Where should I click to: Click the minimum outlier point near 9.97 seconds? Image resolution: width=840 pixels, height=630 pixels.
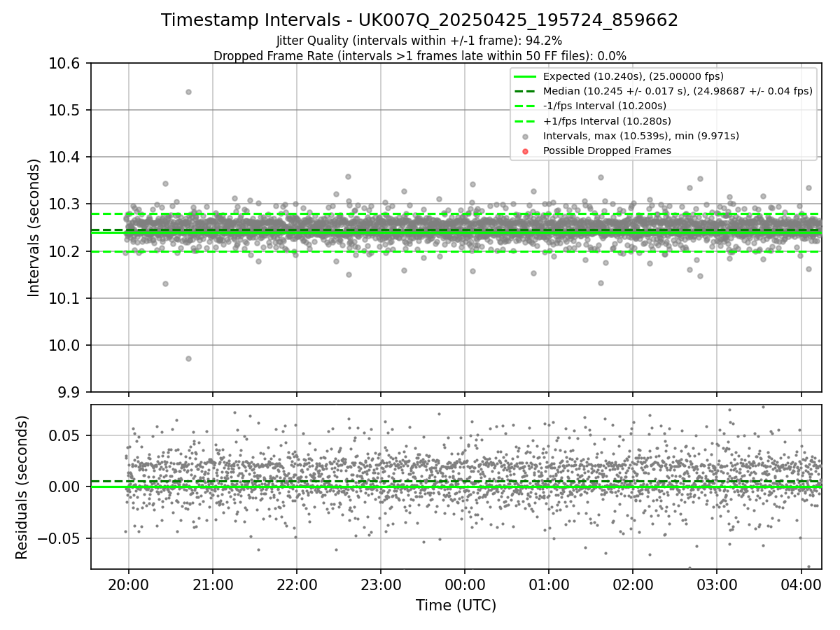point(188,358)
